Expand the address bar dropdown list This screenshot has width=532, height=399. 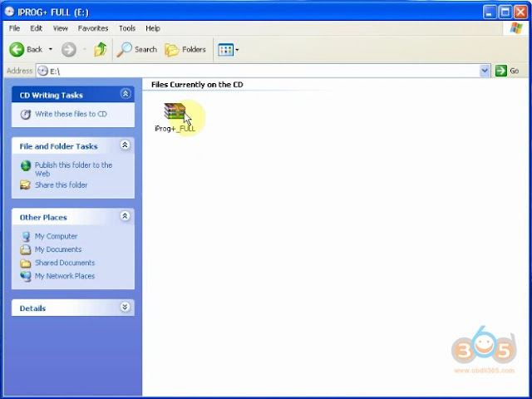coord(485,71)
